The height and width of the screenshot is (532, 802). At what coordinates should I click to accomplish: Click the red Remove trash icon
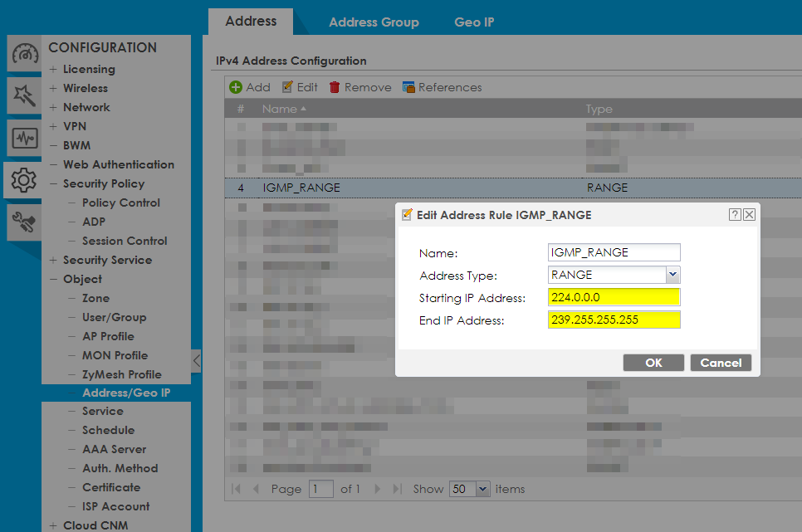point(335,87)
